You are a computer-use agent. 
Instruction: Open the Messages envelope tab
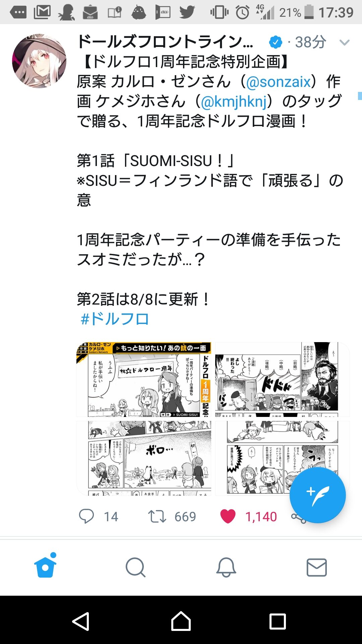pos(317,568)
